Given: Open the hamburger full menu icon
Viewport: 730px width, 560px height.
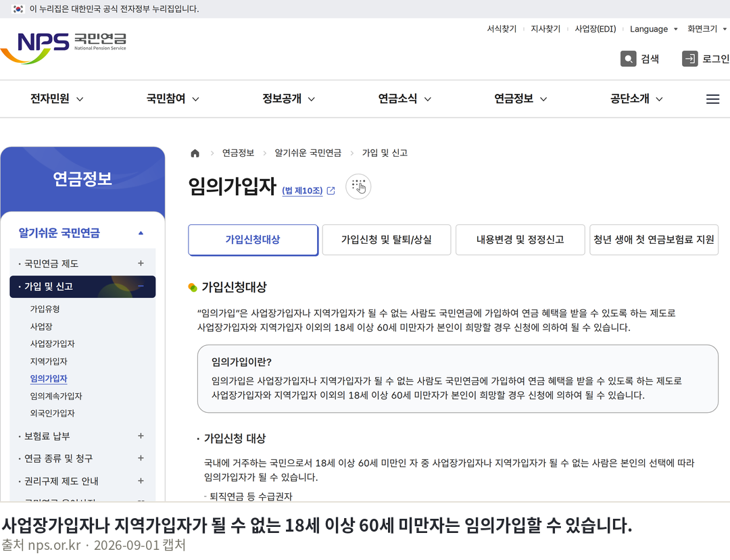Looking at the screenshot, I should click(712, 99).
